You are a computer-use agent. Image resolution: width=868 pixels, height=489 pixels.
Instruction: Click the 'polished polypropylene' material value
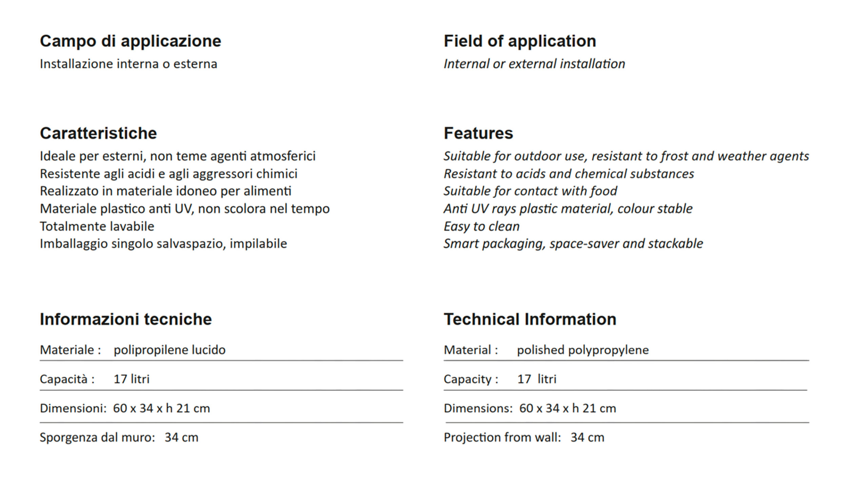[583, 350]
